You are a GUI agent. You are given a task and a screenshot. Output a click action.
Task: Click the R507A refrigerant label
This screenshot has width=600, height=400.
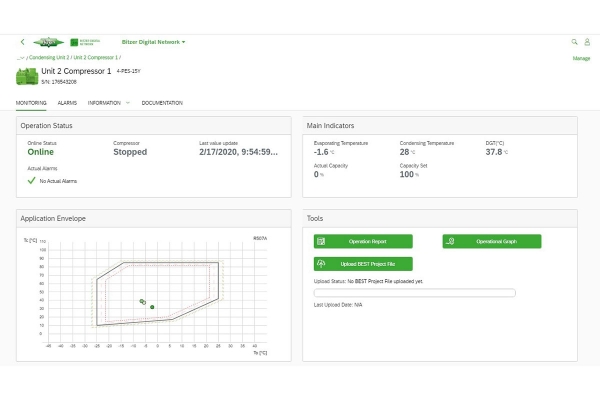click(x=260, y=238)
